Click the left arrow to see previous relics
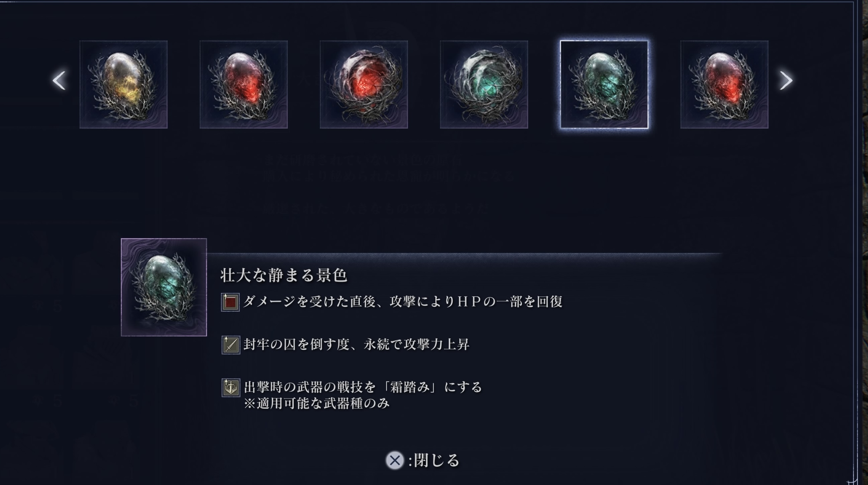 point(59,80)
